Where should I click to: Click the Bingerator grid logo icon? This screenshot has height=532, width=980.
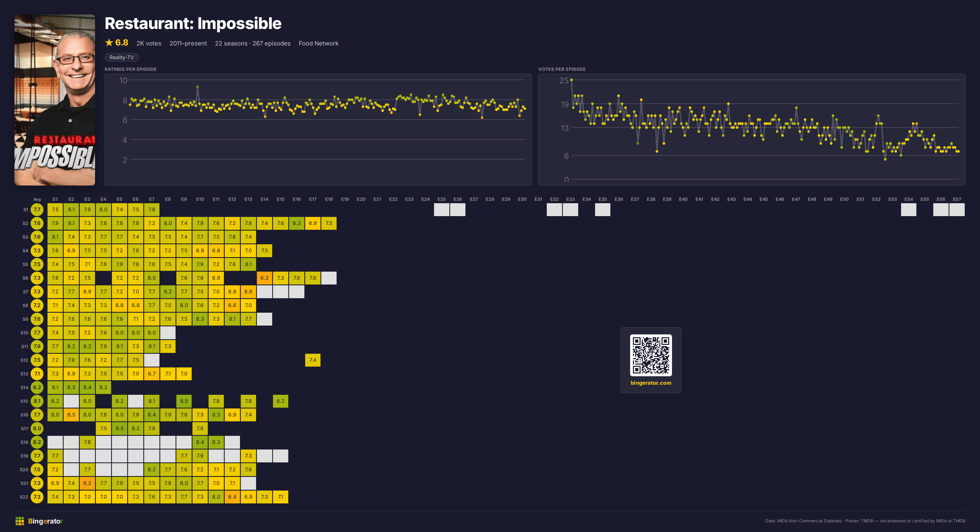19,521
